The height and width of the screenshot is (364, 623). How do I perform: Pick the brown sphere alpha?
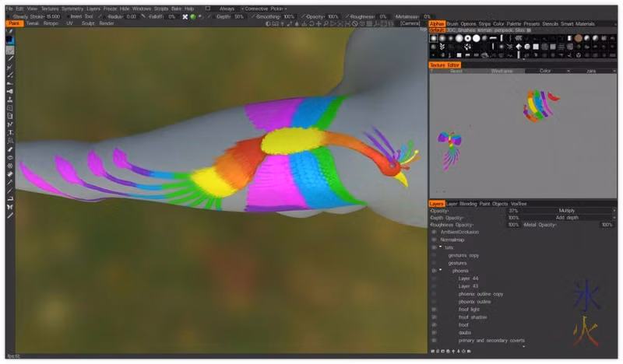(578, 38)
